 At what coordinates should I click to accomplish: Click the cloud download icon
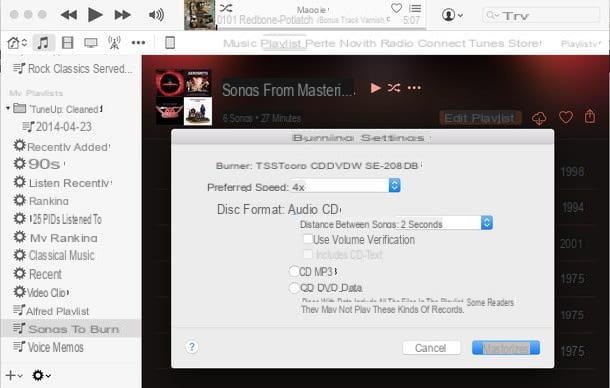(540, 118)
